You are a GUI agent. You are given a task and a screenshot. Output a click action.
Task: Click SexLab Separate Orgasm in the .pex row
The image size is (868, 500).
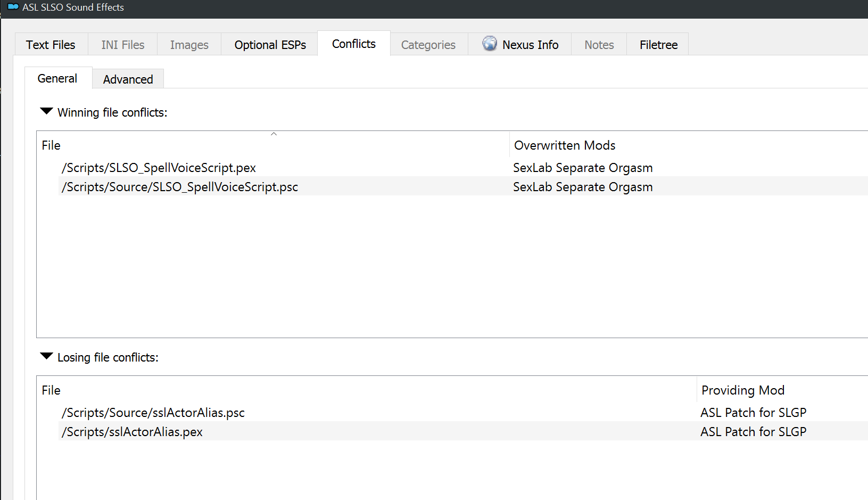pos(583,168)
